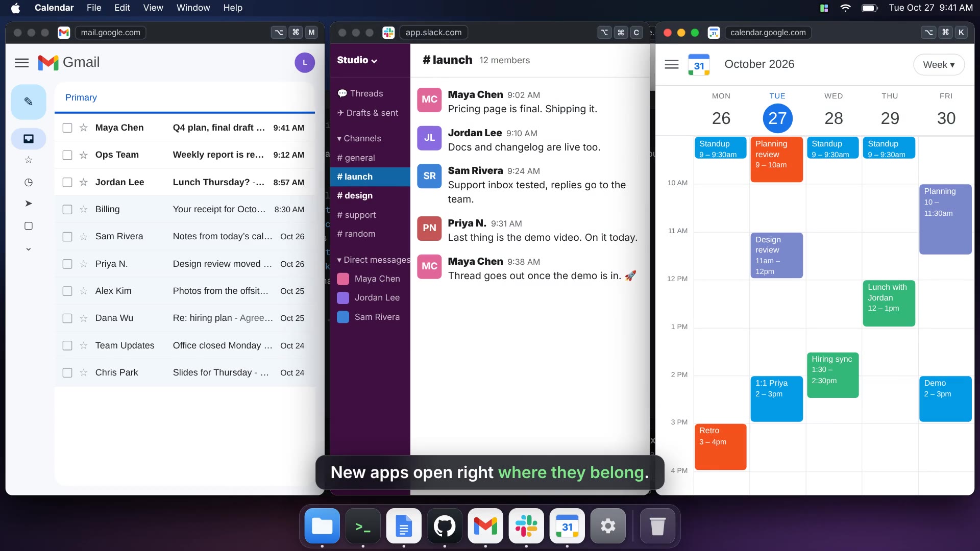Viewport: 980px width, 551px height.
Task: Open Gmail drafts page icon in sidebar
Action: [29, 226]
